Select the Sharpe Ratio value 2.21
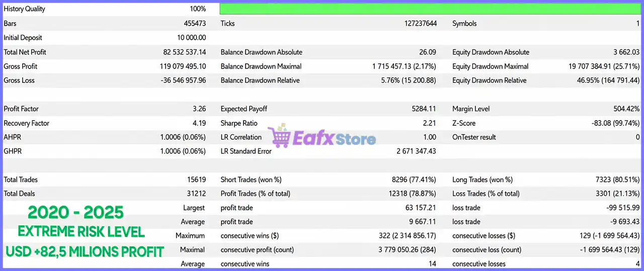644x271 pixels. point(430,123)
